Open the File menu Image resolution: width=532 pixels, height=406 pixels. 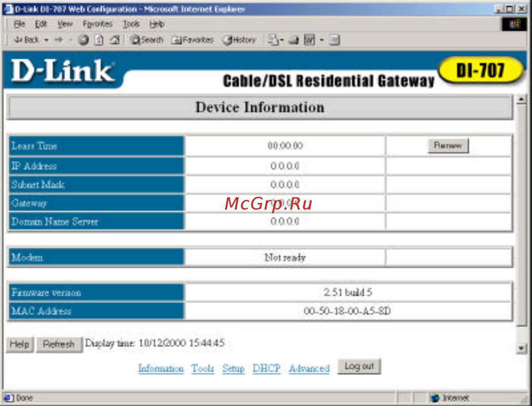pyautogui.click(x=19, y=24)
